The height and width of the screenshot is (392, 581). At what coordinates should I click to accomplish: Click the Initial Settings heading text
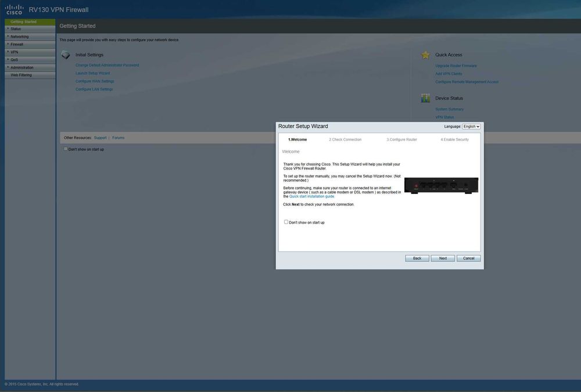89,55
